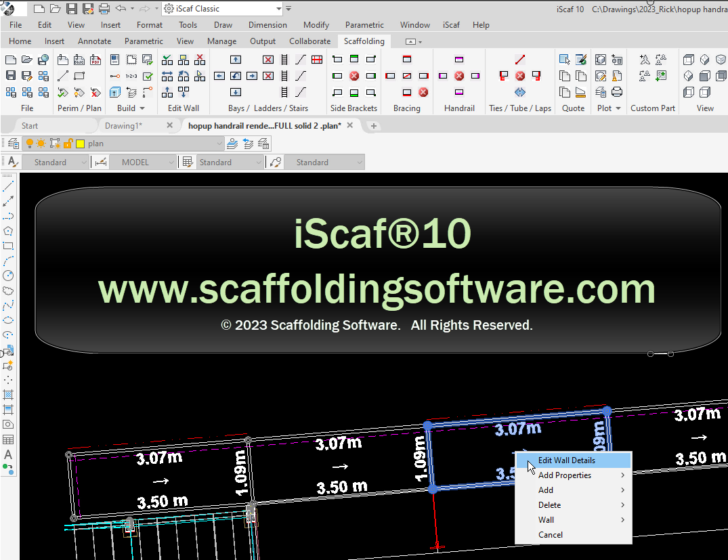This screenshot has height=560, width=728.
Task: Close the Drawing1* document tab
Action: point(169,125)
